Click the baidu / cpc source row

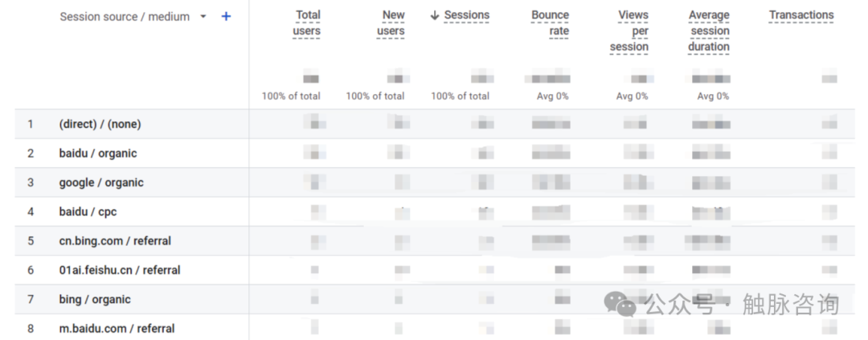(x=88, y=211)
